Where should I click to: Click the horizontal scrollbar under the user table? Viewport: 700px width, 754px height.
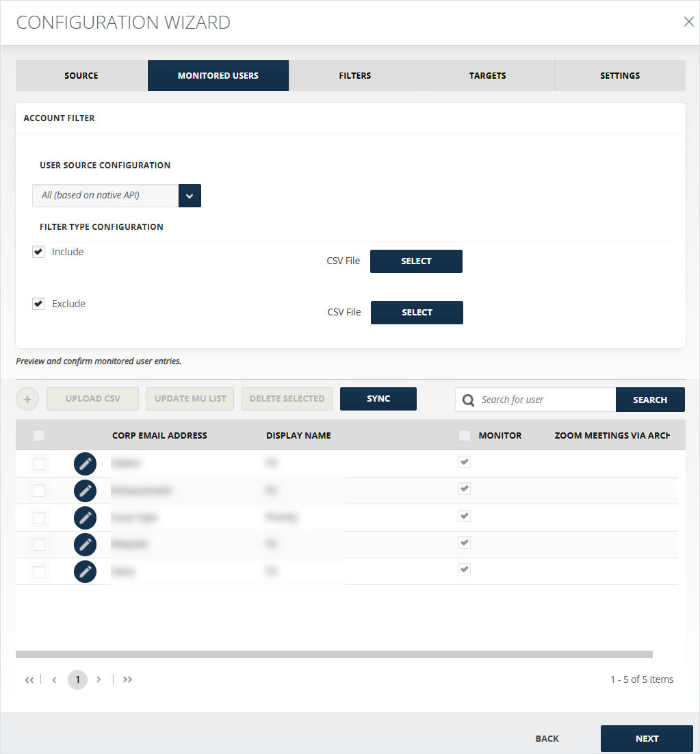(x=334, y=654)
